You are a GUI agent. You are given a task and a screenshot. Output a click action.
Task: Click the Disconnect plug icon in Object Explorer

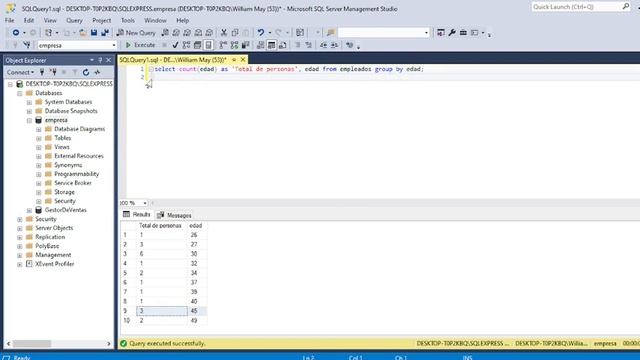click(x=53, y=72)
